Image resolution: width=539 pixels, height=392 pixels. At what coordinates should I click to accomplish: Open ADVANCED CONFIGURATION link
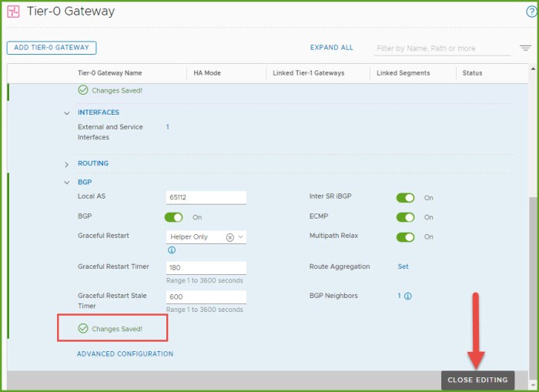pos(125,354)
